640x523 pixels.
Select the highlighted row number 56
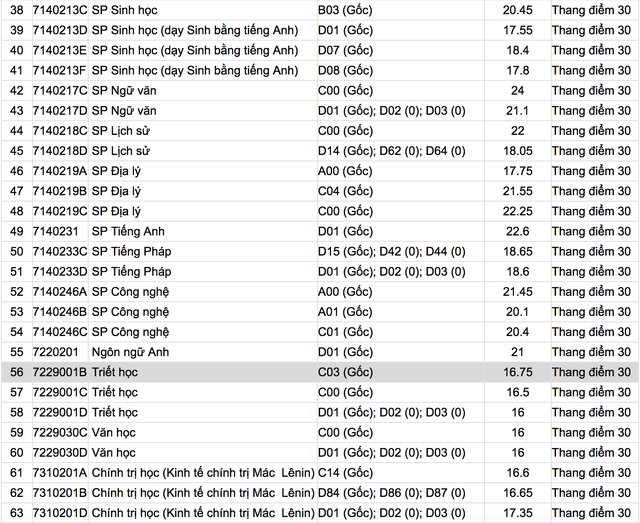point(15,372)
